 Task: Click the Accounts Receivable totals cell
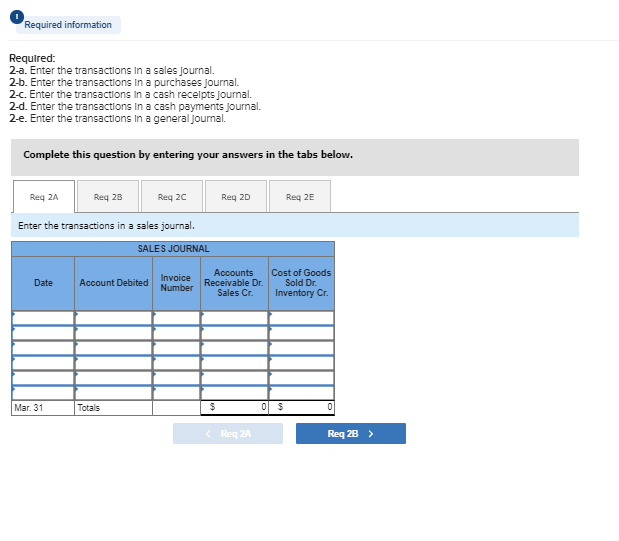[234, 407]
